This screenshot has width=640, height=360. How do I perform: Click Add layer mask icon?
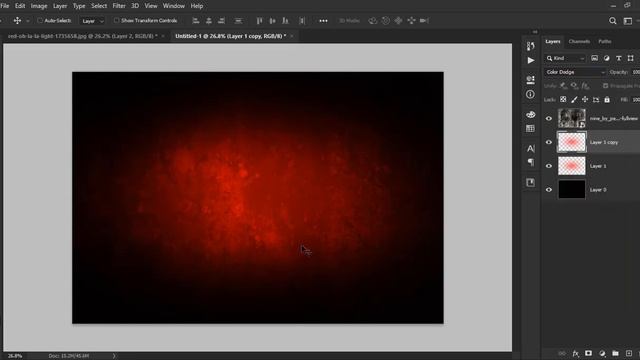588,353
